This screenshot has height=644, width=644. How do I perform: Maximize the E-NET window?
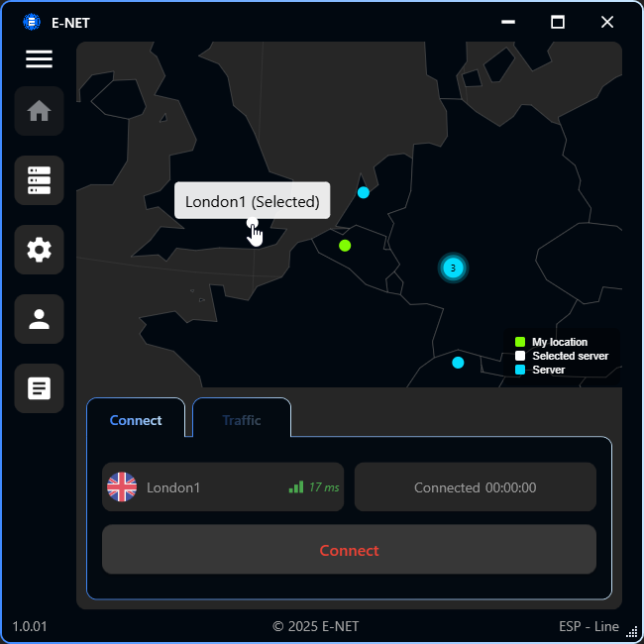[x=558, y=22]
